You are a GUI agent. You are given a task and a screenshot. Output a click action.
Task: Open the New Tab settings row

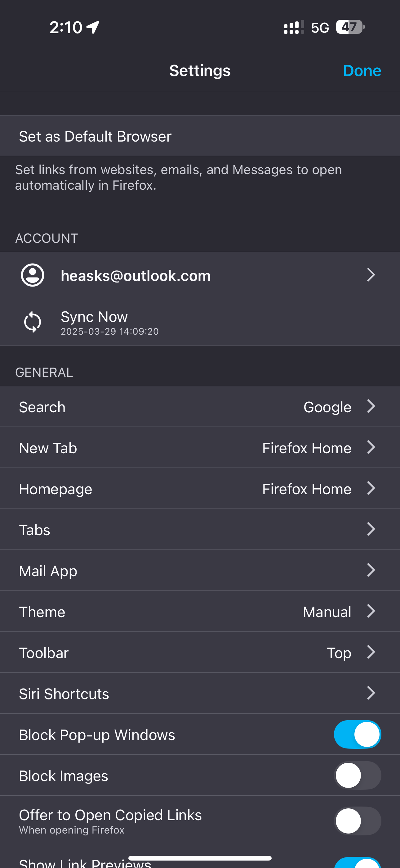click(200, 447)
